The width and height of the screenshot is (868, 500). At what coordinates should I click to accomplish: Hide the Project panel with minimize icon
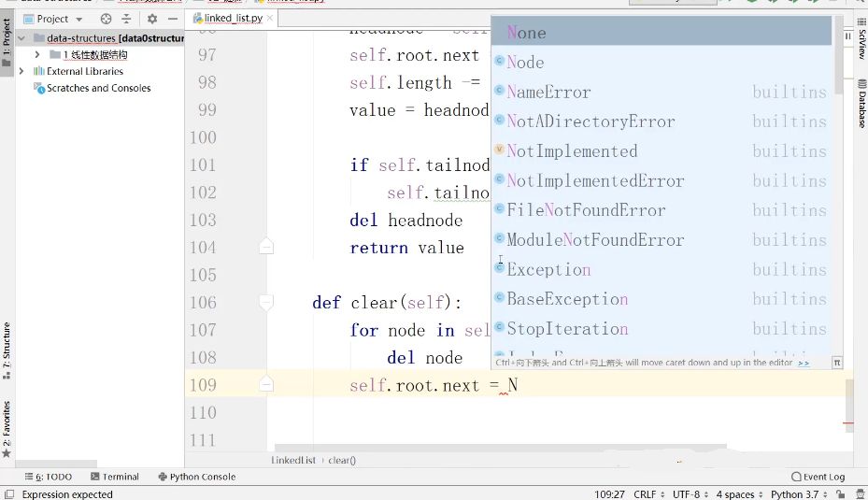tap(172, 19)
